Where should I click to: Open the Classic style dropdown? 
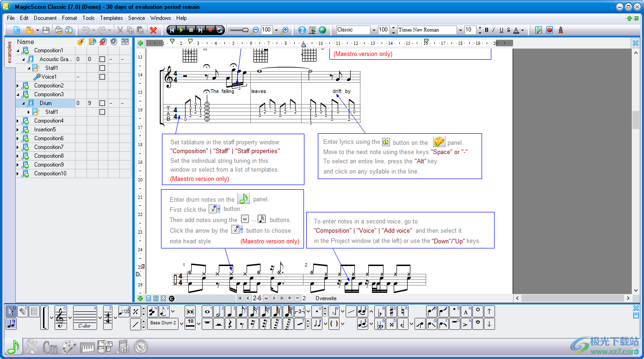[374, 30]
